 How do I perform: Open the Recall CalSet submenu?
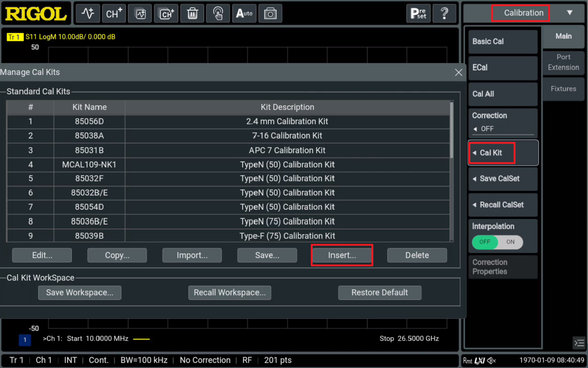pyautogui.click(x=503, y=205)
